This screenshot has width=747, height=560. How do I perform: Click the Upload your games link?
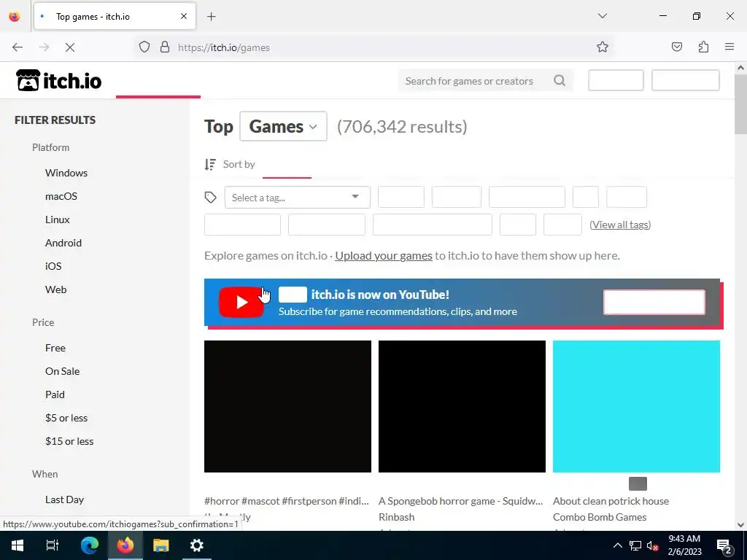(x=384, y=256)
